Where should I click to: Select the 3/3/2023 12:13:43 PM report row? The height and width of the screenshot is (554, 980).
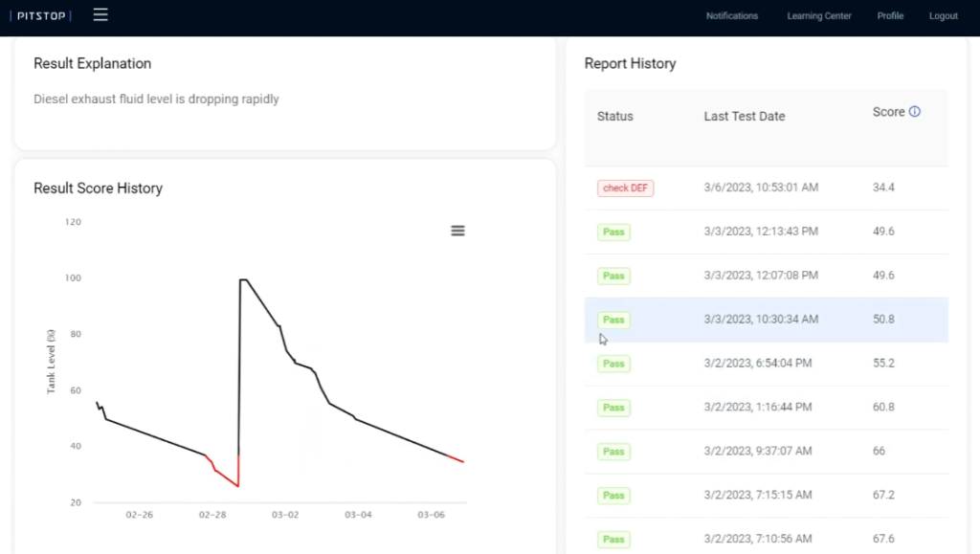point(760,232)
